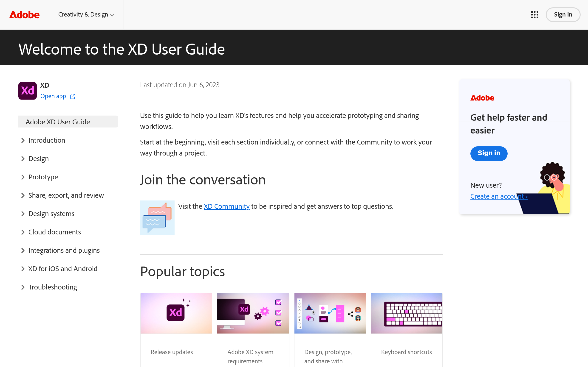Click the Sign in button in the header
588x367 pixels.
563,14
